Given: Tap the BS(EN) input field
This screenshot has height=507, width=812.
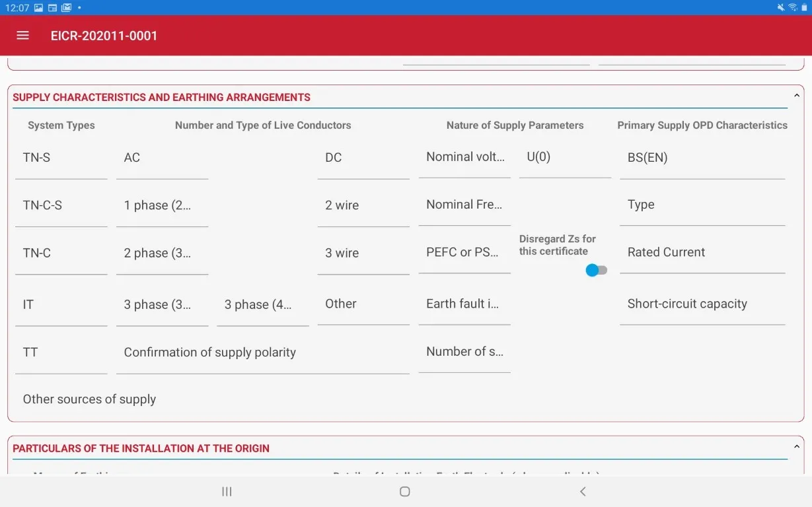Looking at the screenshot, I should (x=702, y=158).
